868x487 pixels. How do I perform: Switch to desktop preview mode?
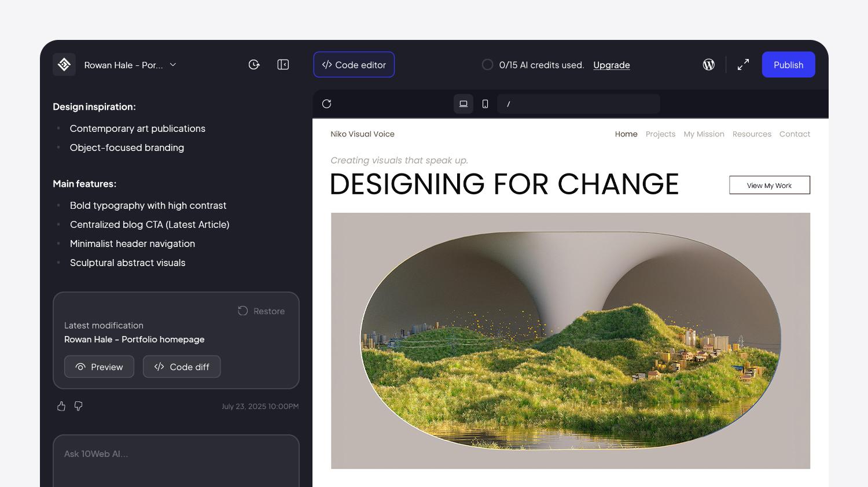[x=464, y=104]
